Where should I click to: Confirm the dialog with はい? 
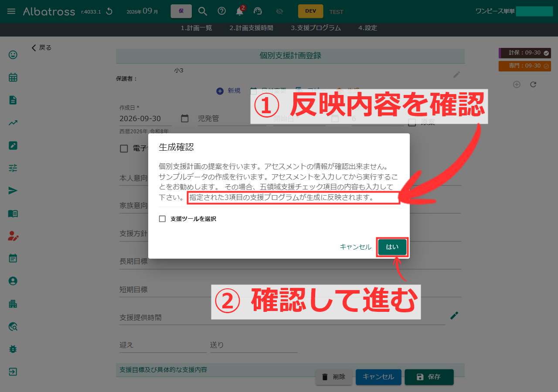tap(392, 247)
